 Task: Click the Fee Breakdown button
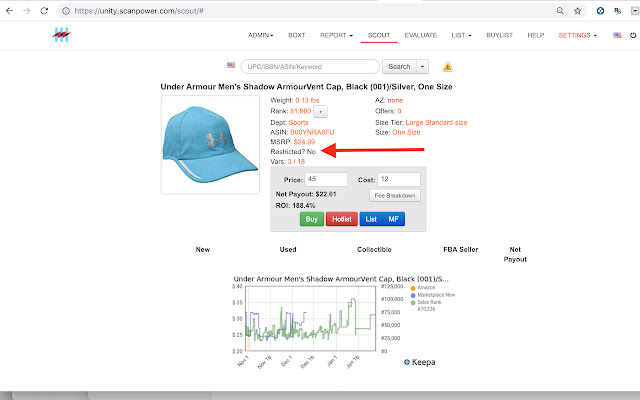tap(395, 196)
